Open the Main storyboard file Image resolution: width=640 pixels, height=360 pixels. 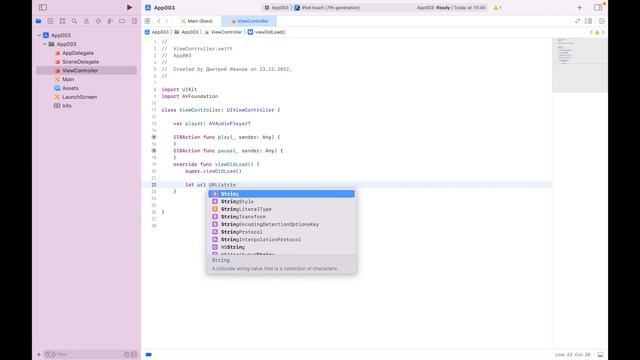point(68,79)
